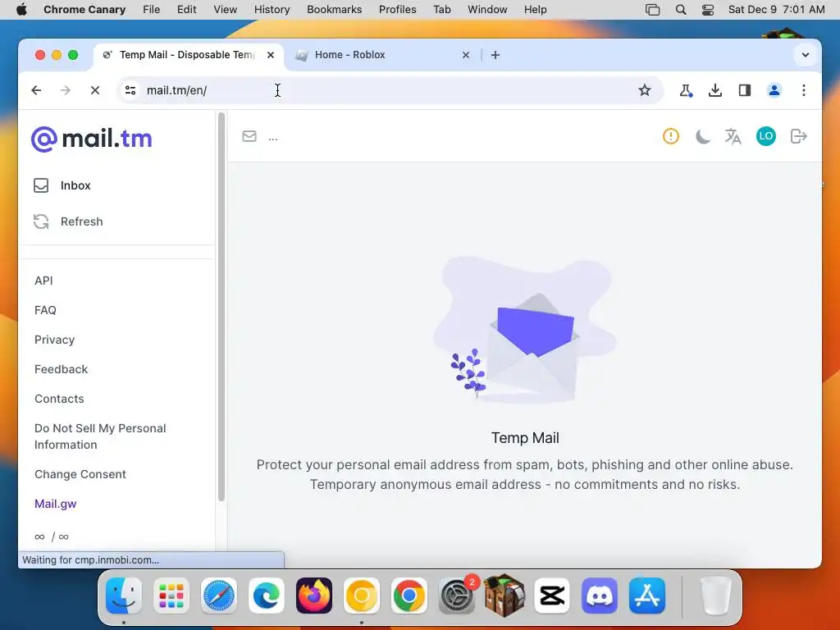Click the Inbox tray icon in sidebar
Screen dimensions: 840x630
point(41,185)
